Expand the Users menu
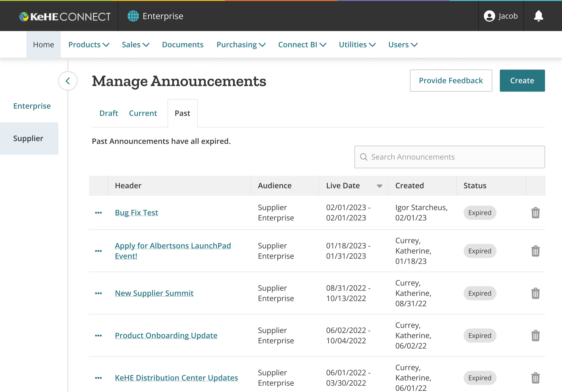Viewport: 562px width, 392px height. (x=403, y=44)
